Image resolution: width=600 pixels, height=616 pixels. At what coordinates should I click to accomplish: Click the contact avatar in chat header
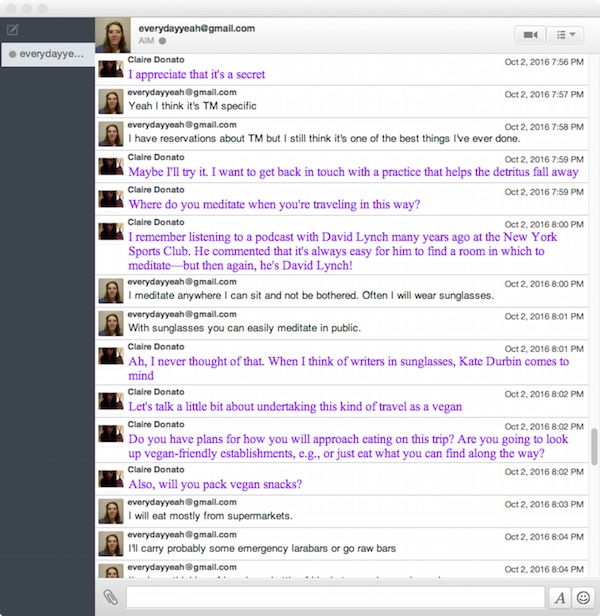pos(113,35)
